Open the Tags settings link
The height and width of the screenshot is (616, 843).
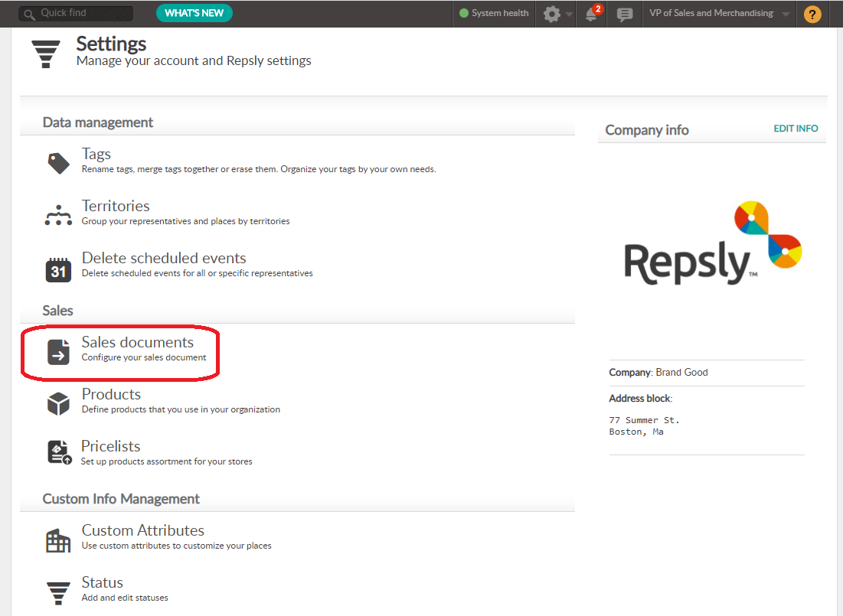point(96,154)
